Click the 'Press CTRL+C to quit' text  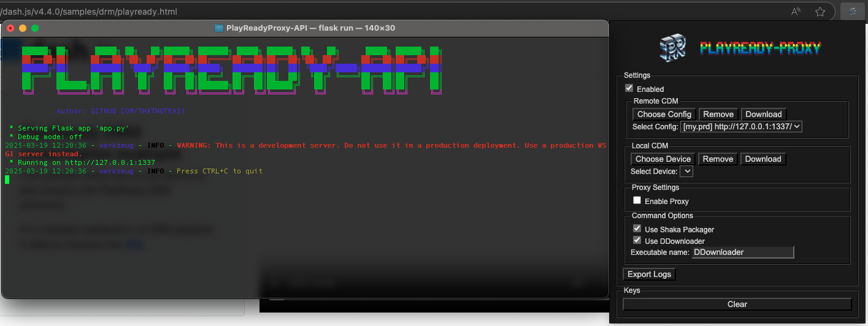[220, 172]
